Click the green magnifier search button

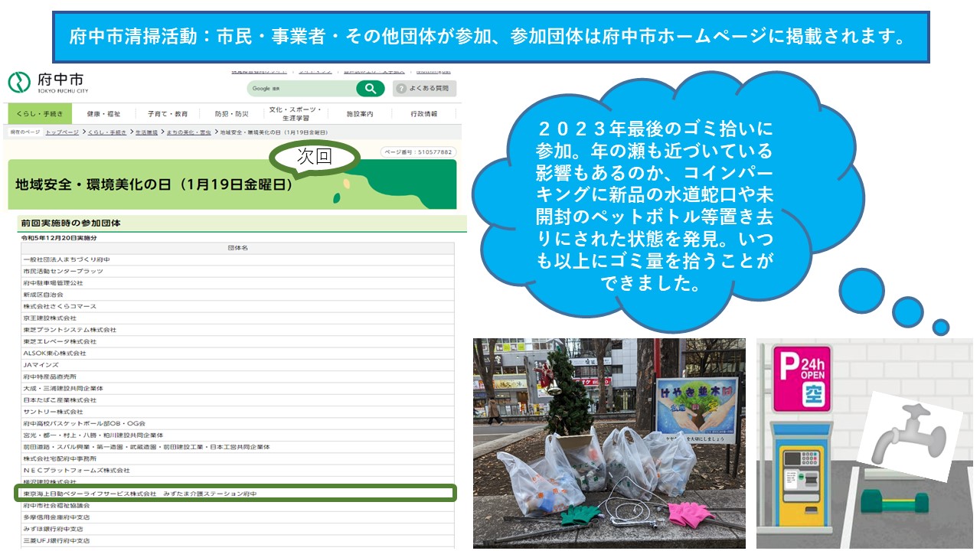click(370, 89)
